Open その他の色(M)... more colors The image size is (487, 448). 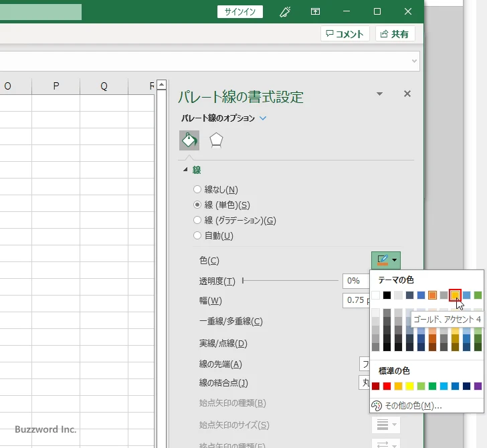click(x=426, y=405)
